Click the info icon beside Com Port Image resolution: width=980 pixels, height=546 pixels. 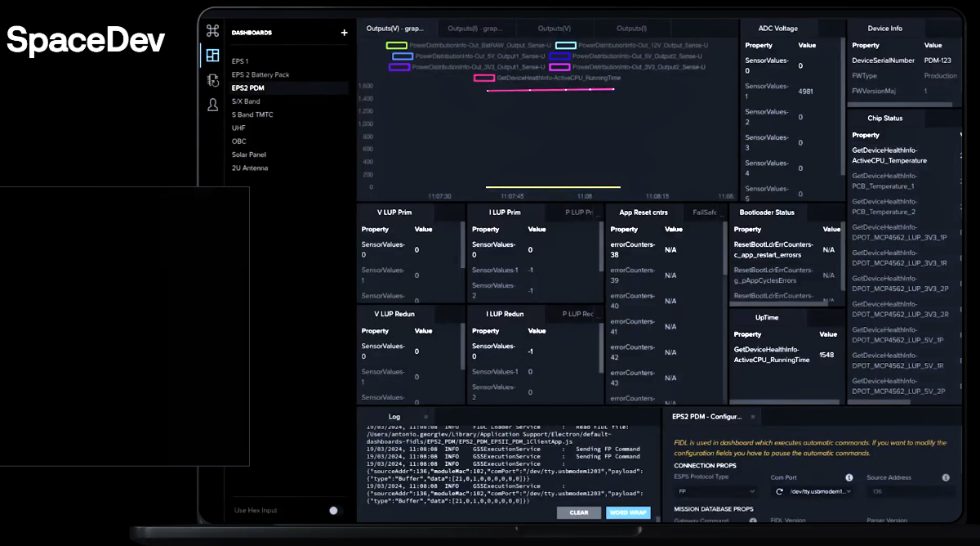point(849,477)
